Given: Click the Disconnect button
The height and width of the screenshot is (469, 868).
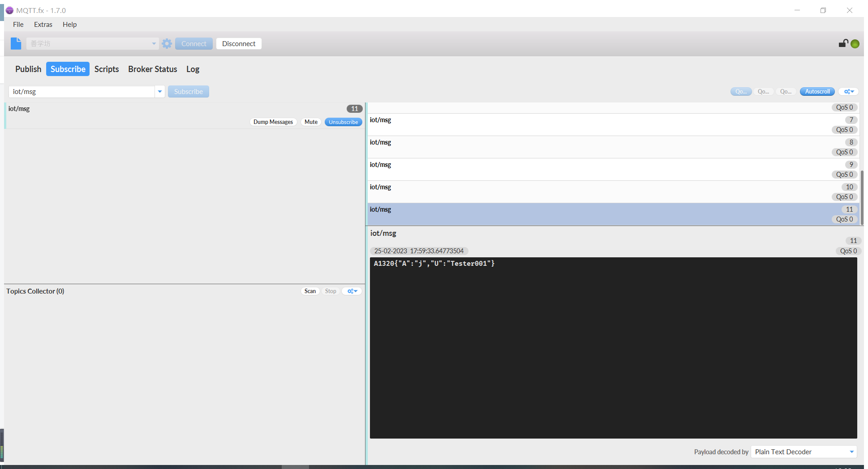Looking at the screenshot, I should (x=239, y=43).
